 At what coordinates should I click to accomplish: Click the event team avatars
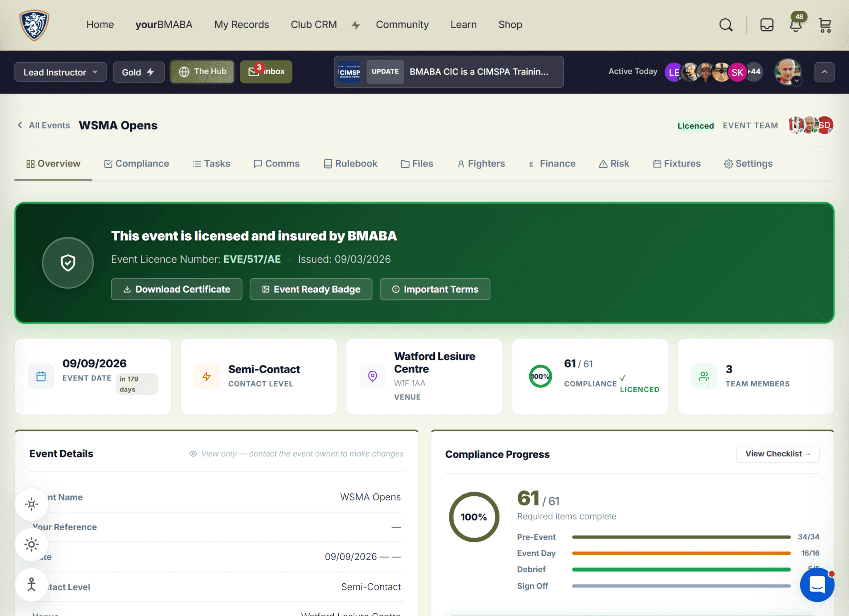(x=810, y=125)
